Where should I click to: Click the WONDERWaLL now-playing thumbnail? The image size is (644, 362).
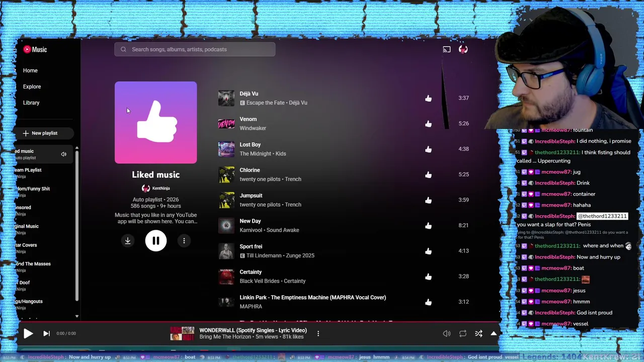coord(182,333)
